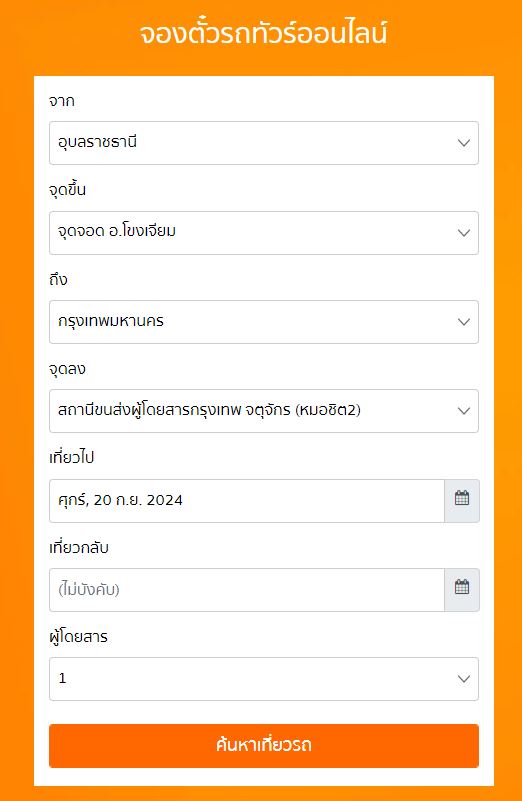Click chevron arrow on passenger count dropdown
Viewport: 522px width, 801px height.
464,679
